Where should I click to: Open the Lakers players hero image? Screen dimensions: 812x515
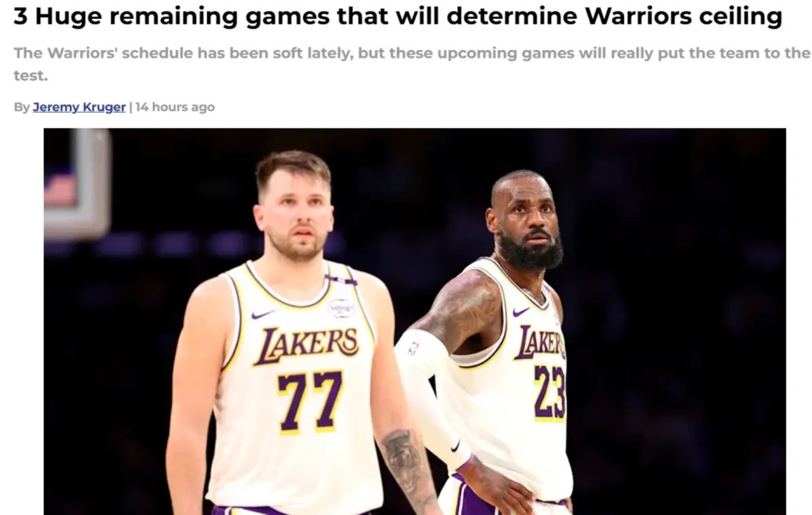[x=415, y=322]
